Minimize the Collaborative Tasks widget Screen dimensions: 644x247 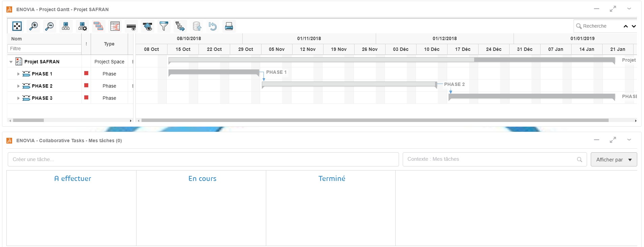click(x=596, y=140)
